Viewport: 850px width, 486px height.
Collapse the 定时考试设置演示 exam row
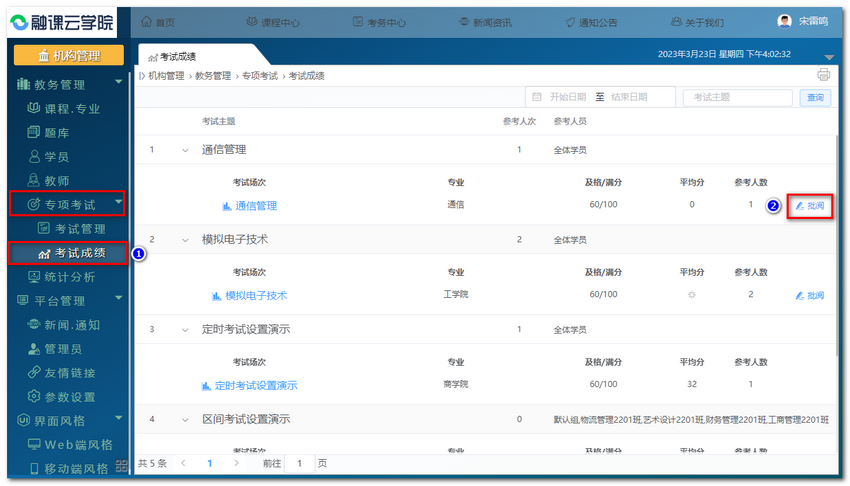pos(185,330)
